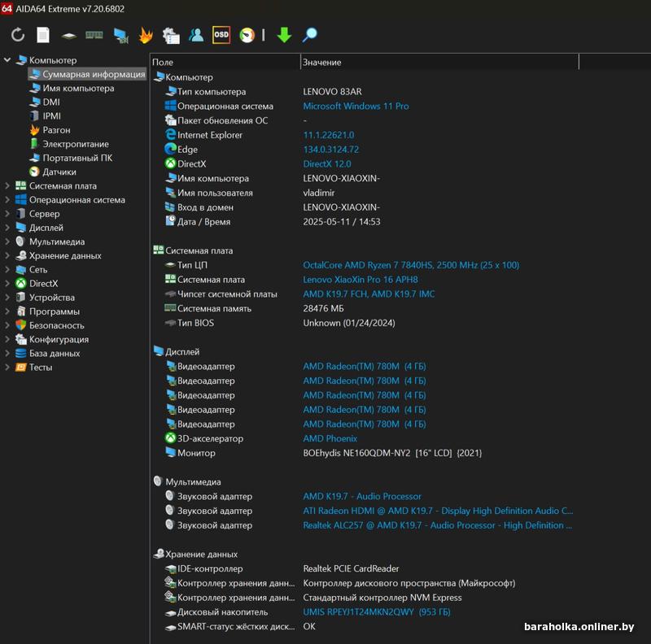
Task: Open Электропитание tree item
Action: (76, 144)
